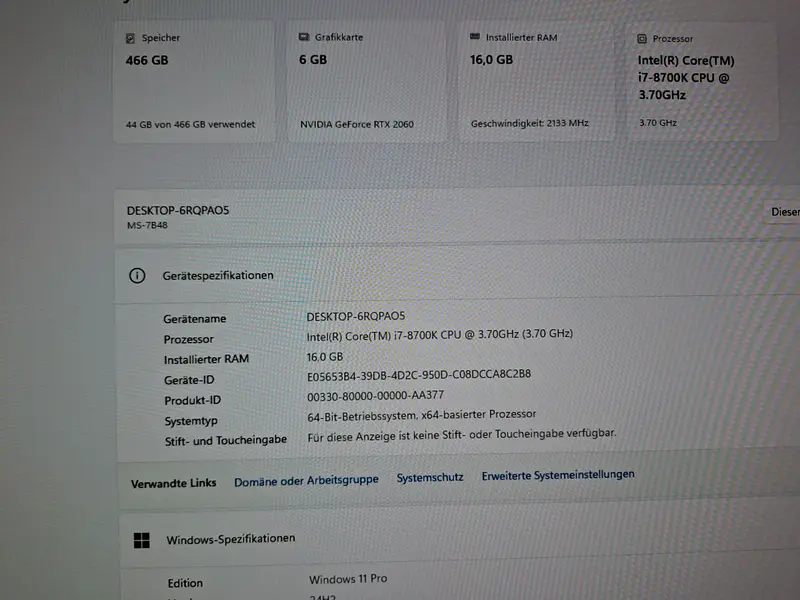This screenshot has width=800, height=600.
Task: Select Produkt-ID value 00330-80000-00000-AA377
Action: click(375, 396)
